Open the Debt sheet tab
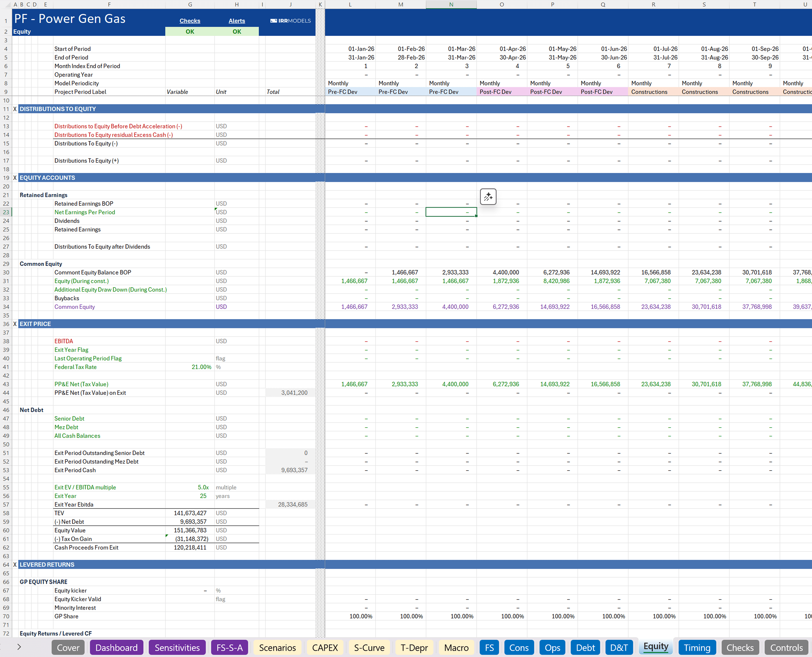This screenshot has height=657, width=812. (x=585, y=648)
